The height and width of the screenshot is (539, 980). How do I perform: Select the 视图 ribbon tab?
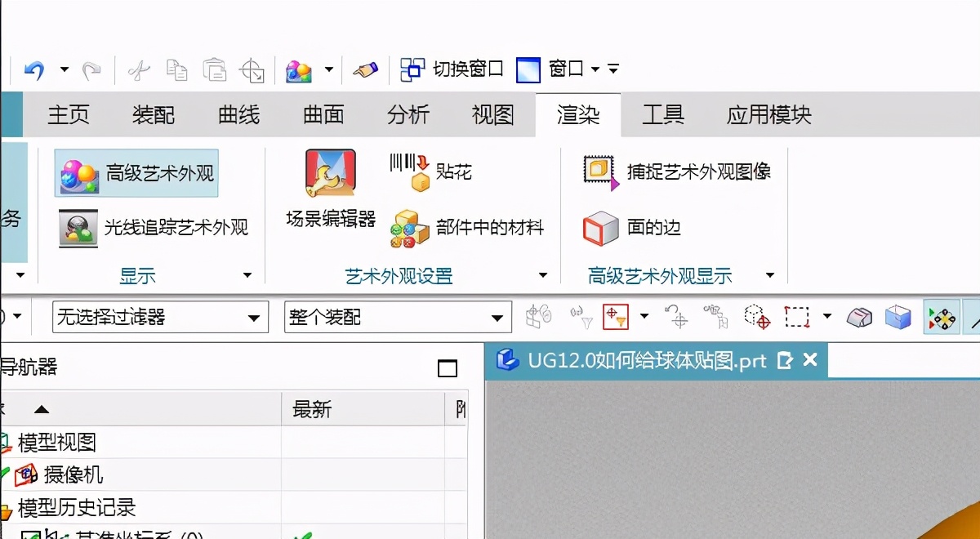[493, 115]
